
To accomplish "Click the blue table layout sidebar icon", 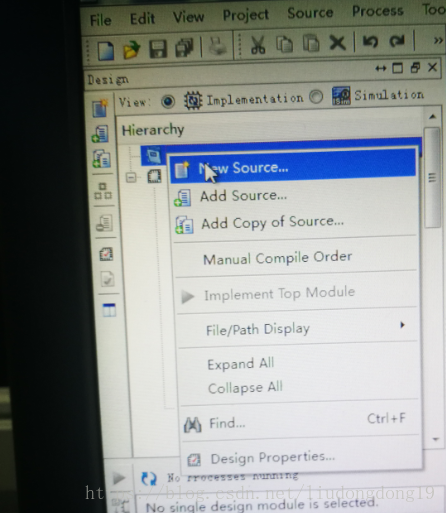I will coord(109,310).
